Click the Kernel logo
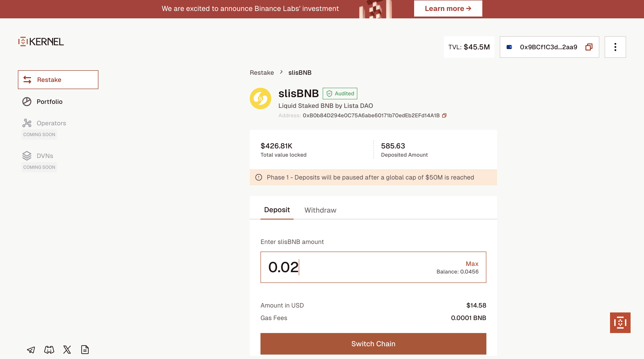The width and height of the screenshot is (644, 359). click(41, 42)
